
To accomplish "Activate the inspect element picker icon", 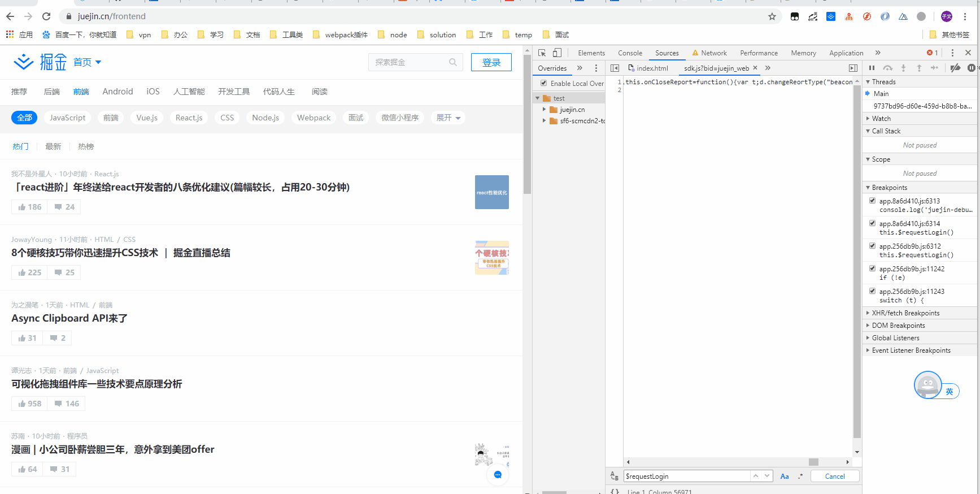I will [x=542, y=53].
